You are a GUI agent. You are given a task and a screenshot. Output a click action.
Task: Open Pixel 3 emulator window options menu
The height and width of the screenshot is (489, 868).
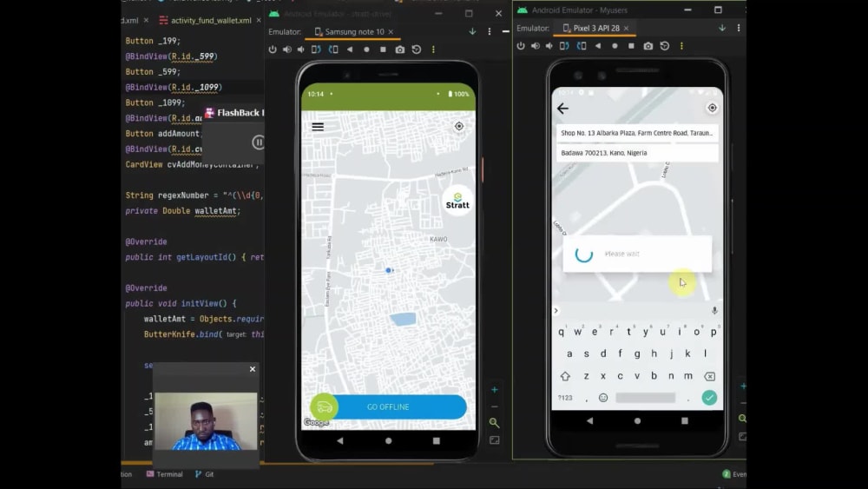click(739, 28)
